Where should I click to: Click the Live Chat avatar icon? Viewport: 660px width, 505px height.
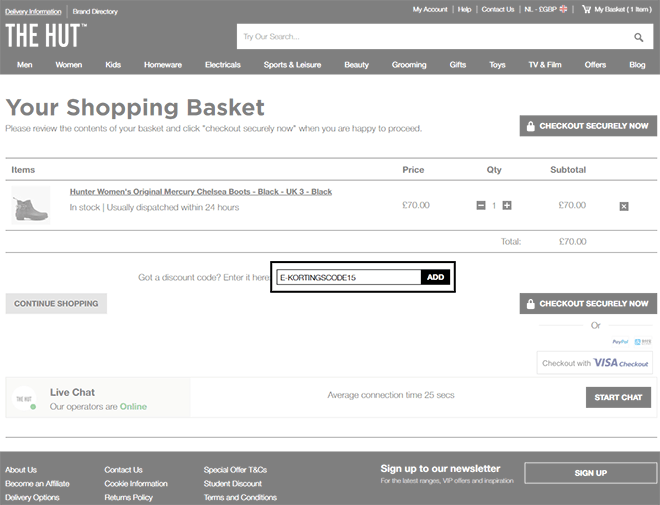(24, 398)
